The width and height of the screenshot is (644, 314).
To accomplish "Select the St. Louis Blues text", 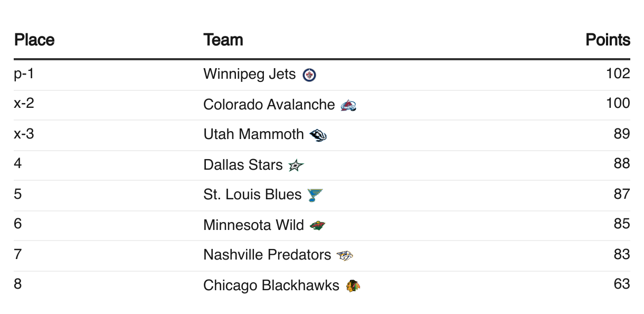I will point(252,195).
